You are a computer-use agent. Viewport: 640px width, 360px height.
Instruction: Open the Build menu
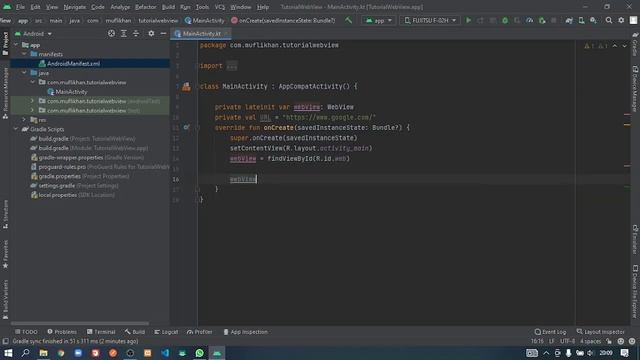(x=168, y=7)
